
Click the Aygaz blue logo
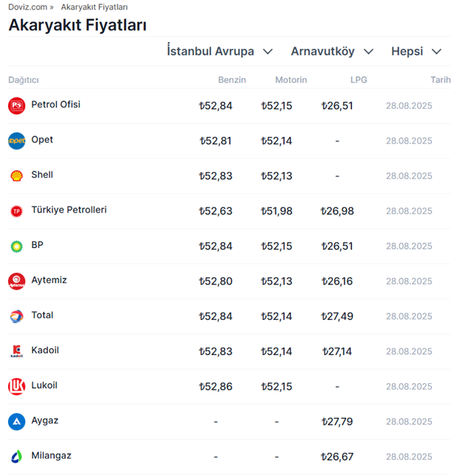(16, 422)
